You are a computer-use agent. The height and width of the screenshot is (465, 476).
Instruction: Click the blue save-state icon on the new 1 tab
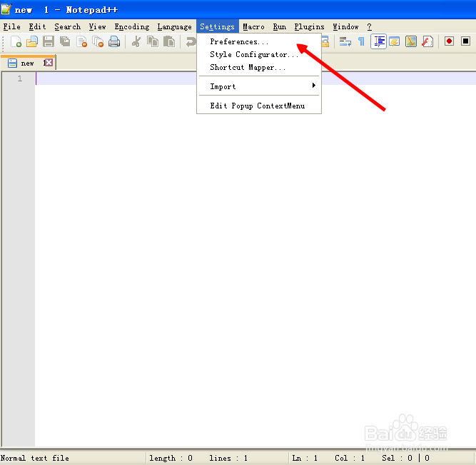click(12, 63)
